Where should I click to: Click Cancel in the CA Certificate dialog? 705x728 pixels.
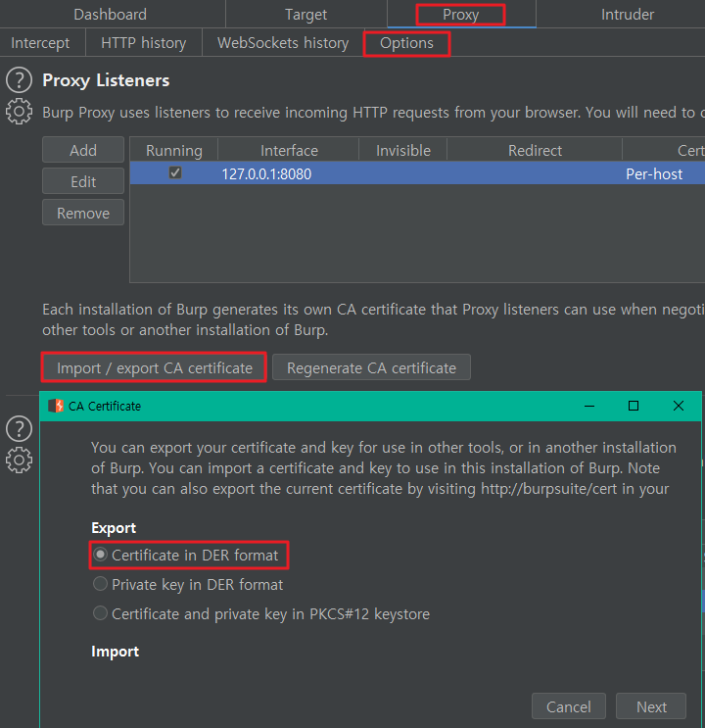click(x=569, y=706)
